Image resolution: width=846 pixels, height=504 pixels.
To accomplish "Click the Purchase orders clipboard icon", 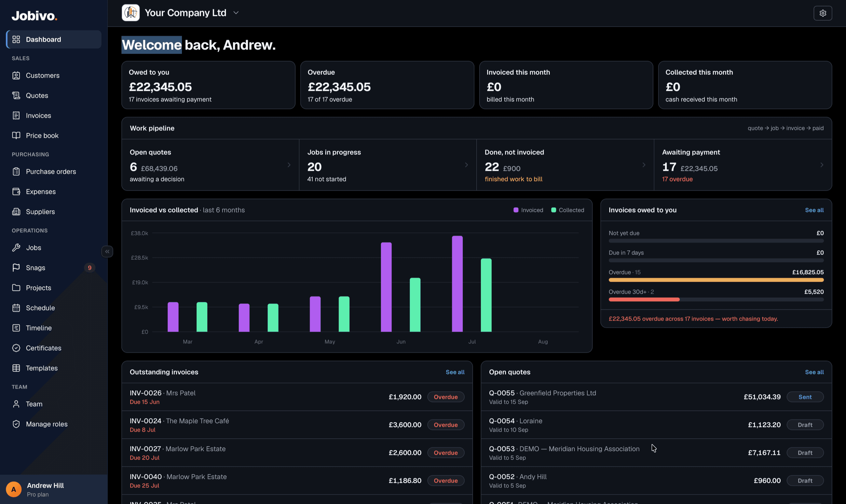I will [16, 171].
